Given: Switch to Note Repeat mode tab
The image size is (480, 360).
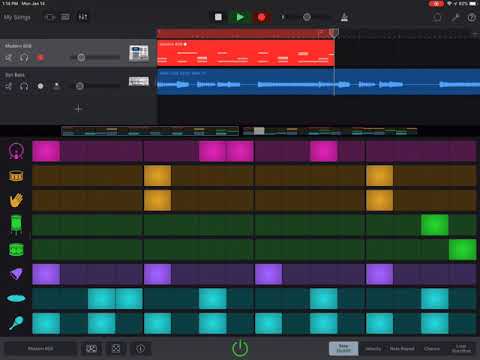Looking at the screenshot, I should (402, 349).
